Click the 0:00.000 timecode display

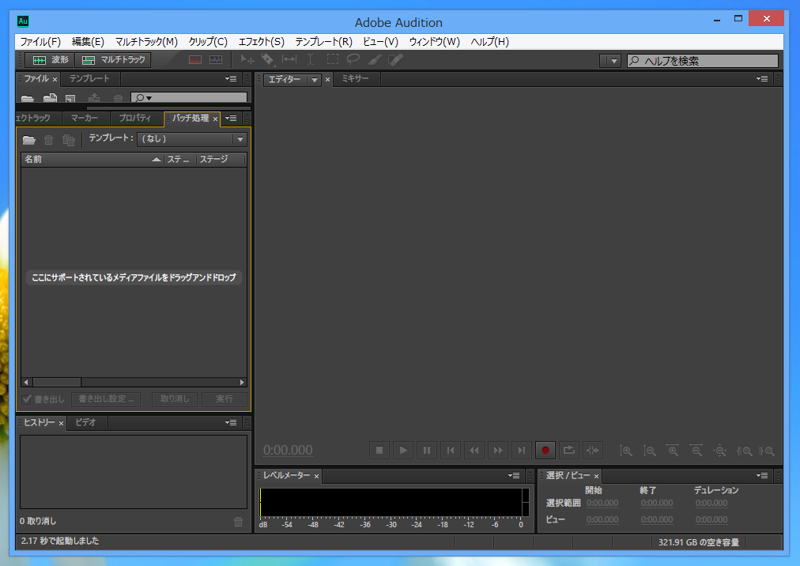coord(288,450)
